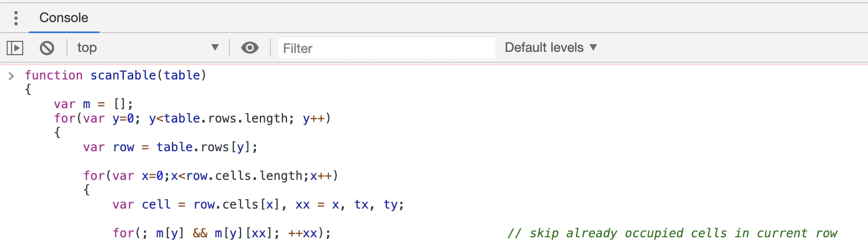The image size is (868, 245).
Task: Click the line 'var m = [];'
Action: [x=93, y=104]
